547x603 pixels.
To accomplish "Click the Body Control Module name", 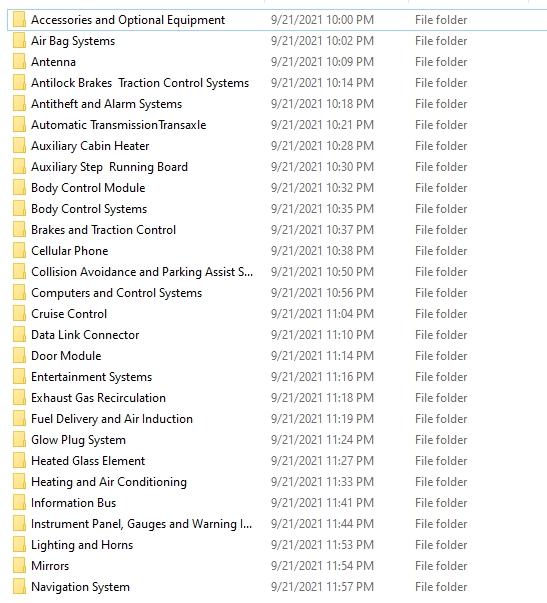I will pyautogui.click(x=88, y=188).
